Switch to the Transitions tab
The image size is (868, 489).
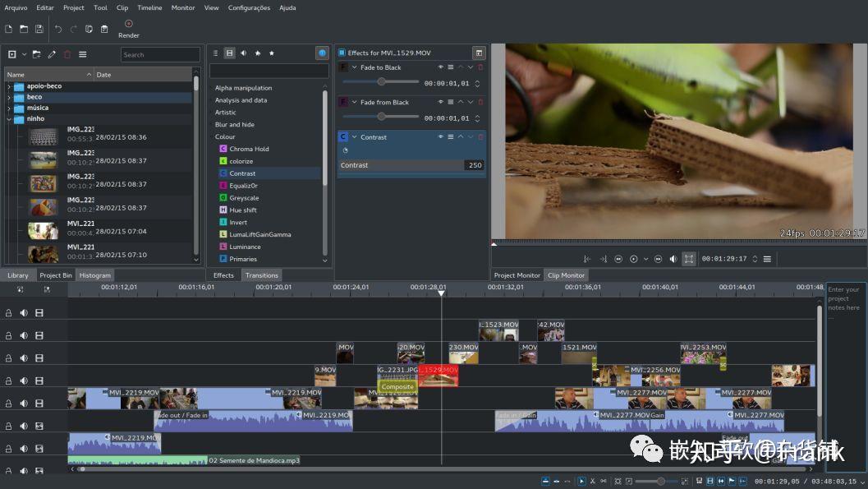[x=261, y=275]
